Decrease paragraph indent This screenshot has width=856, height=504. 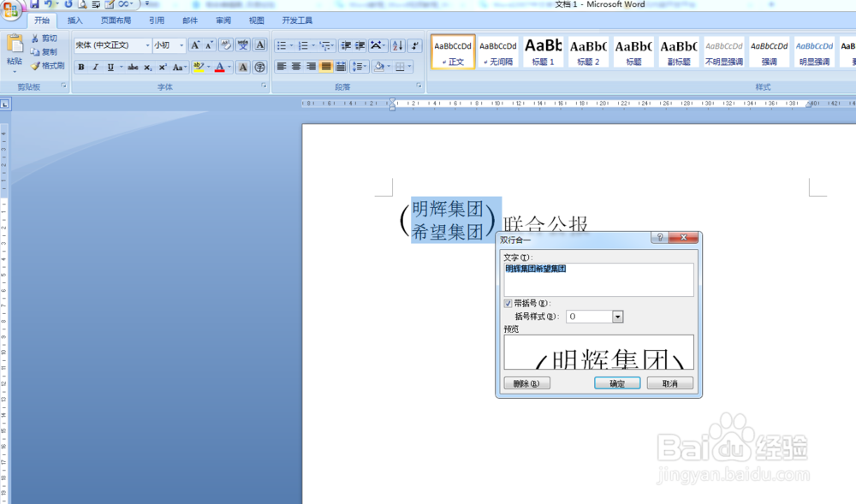pos(346,45)
